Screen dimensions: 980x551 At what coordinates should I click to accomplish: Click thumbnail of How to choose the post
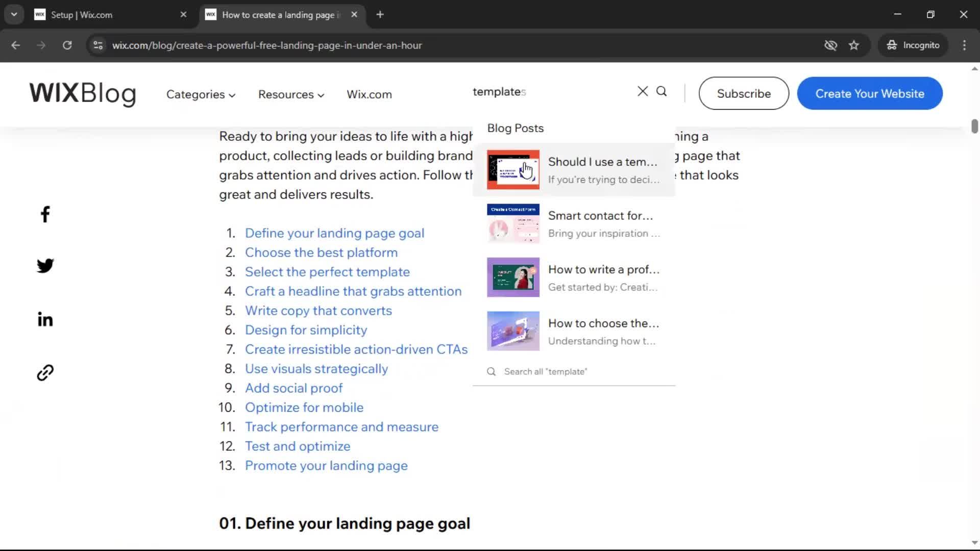(x=513, y=331)
